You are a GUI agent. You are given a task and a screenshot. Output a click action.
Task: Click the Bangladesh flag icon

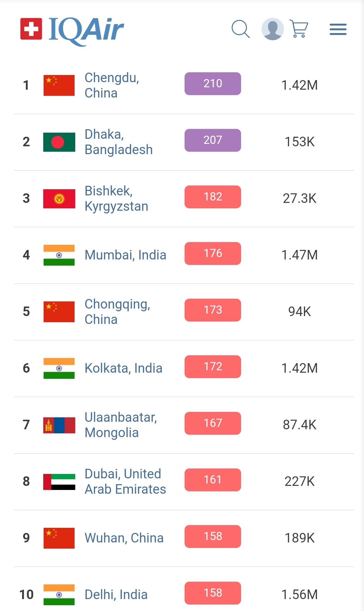(x=59, y=142)
